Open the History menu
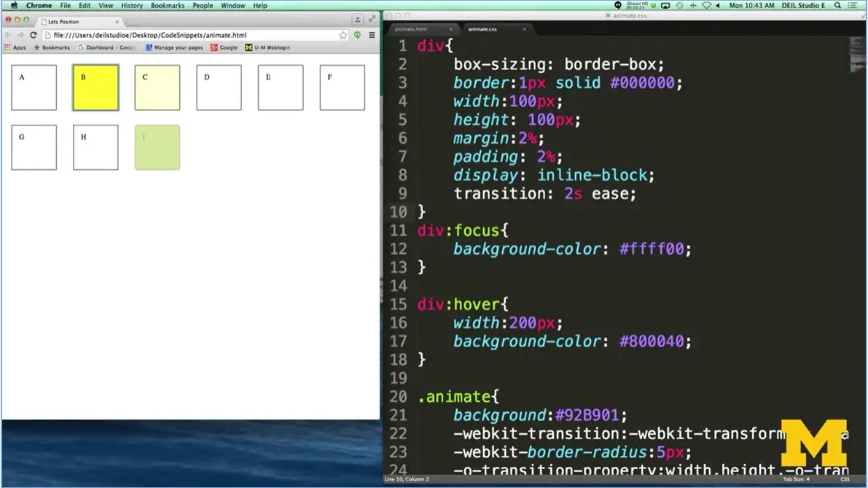This screenshot has height=488, width=868. 132,5
